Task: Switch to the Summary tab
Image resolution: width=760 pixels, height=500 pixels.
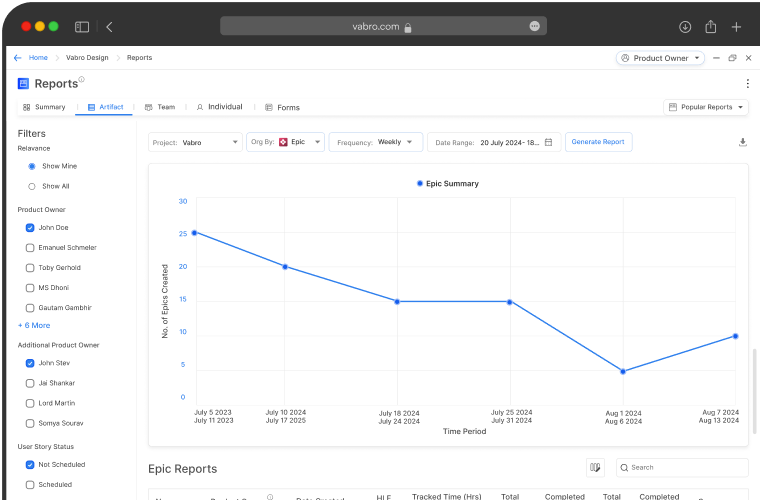Action: click(x=44, y=107)
